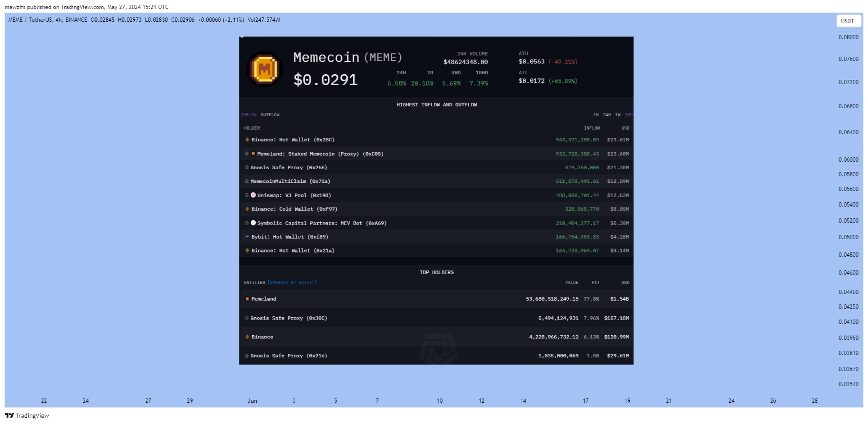Open Memeland: Staked Memecoin (Proxy) holder
Screen dimensions: 868x424
[x=320, y=154]
